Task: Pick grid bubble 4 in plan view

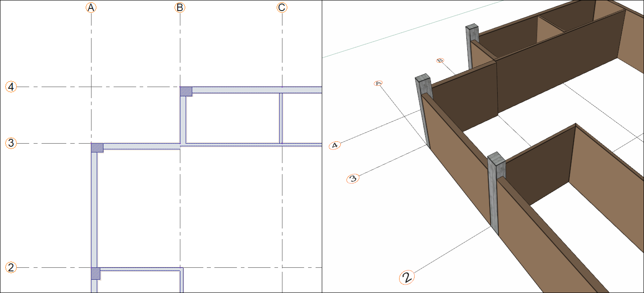Action: [x=11, y=87]
